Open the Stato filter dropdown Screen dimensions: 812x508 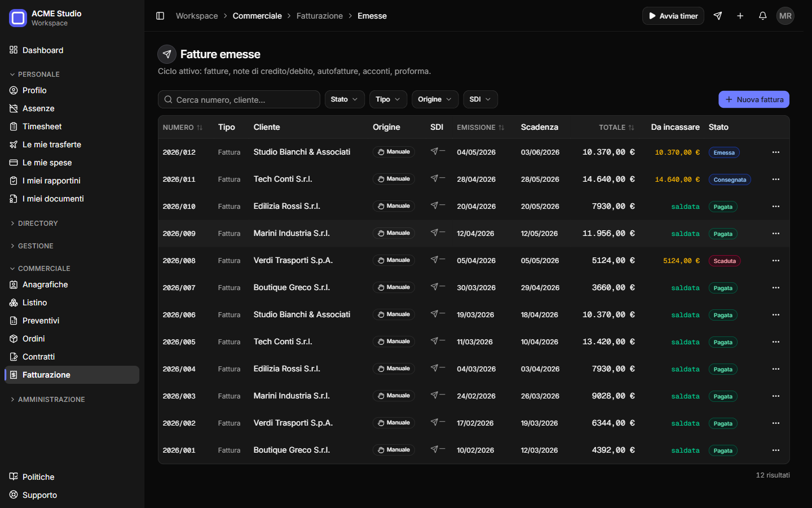345,99
